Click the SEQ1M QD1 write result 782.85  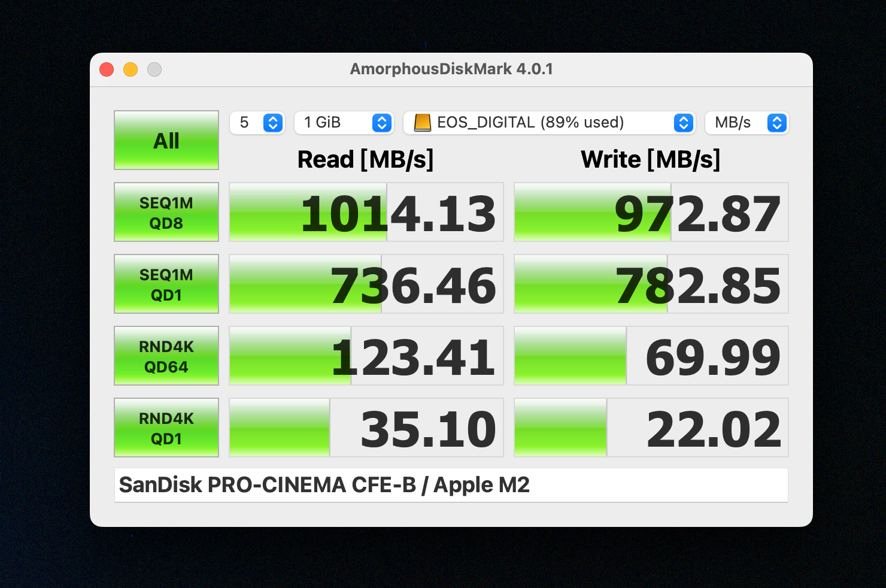coord(651,284)
